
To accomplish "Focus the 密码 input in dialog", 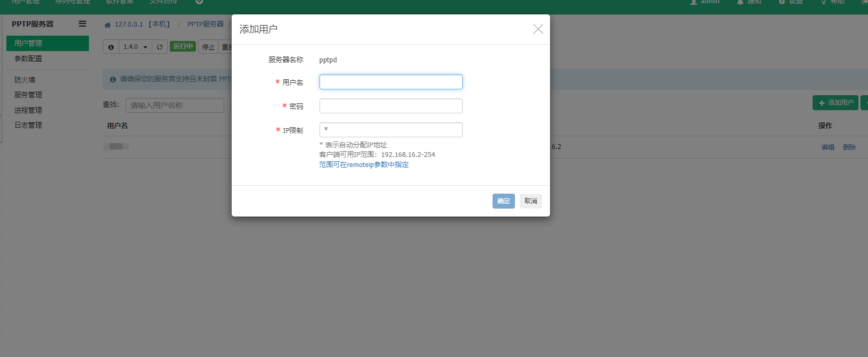I will [391, 106].
